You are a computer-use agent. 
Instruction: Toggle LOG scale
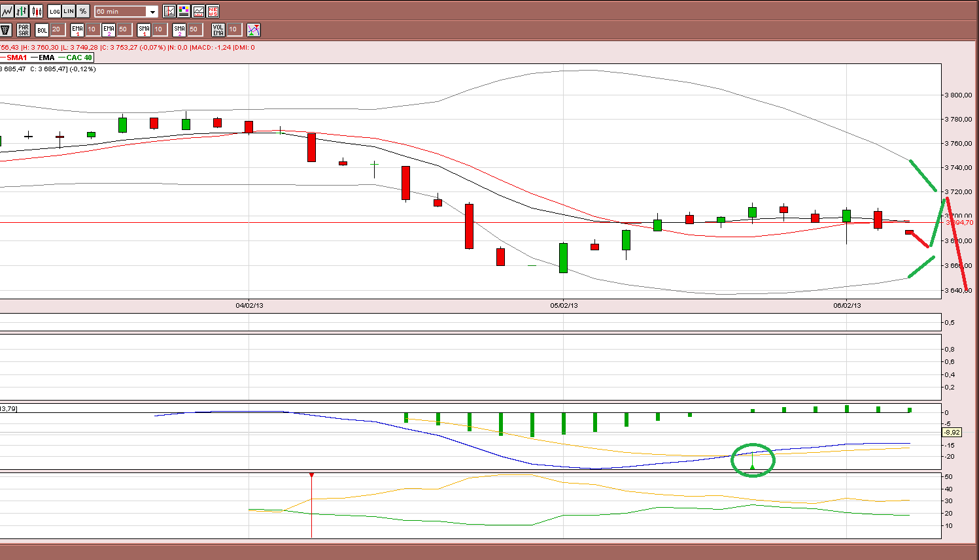click(54, 11)
